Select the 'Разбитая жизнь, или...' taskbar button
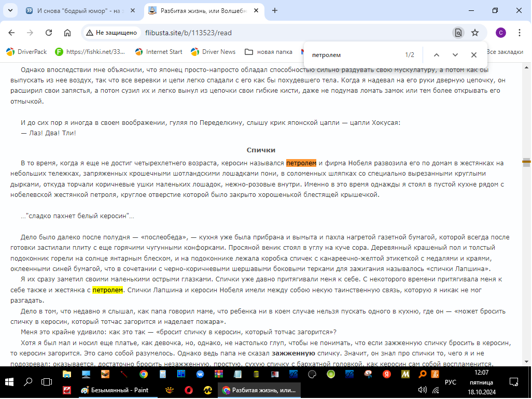 click(259, 390)
